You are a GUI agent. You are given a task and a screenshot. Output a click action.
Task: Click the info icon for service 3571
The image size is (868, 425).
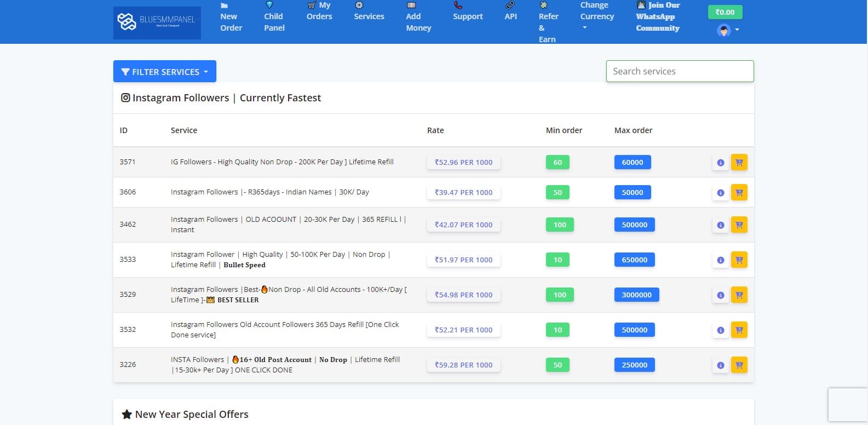[720, 163]
